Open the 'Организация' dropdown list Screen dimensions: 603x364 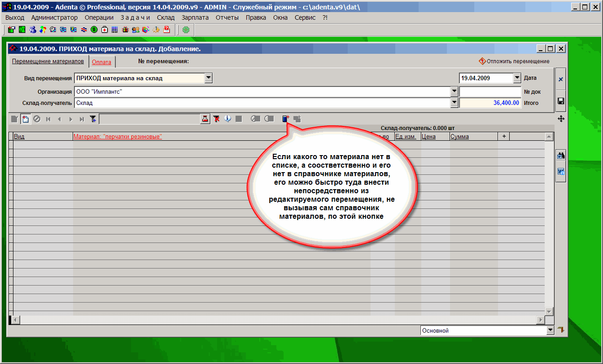(454, 91)
